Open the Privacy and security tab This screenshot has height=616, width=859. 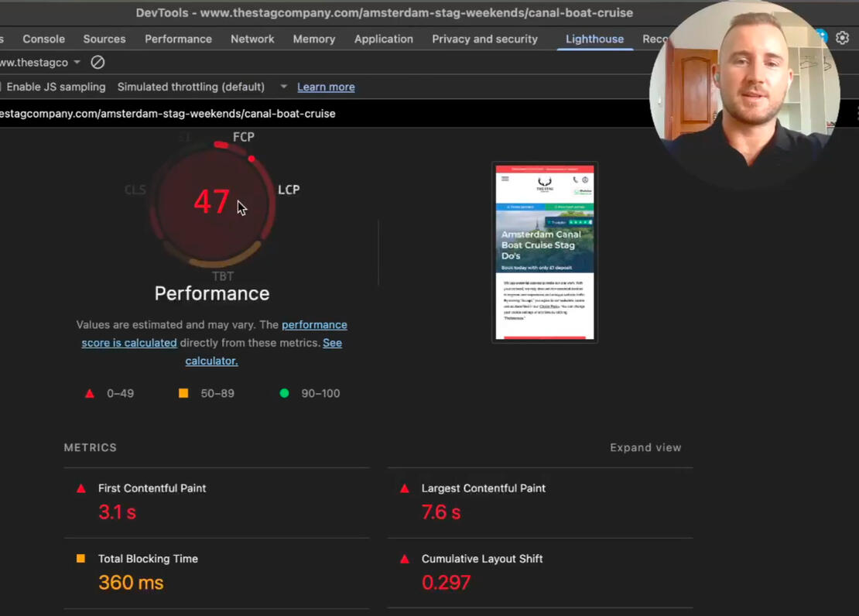pyautogui.click(x=484, y=39)
